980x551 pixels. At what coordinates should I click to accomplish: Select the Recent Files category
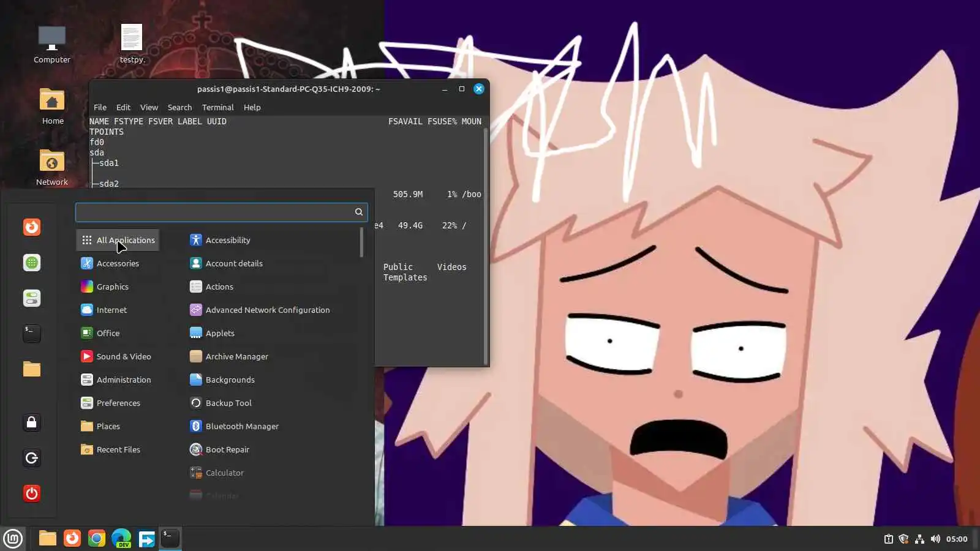click(x=118, y=449)
